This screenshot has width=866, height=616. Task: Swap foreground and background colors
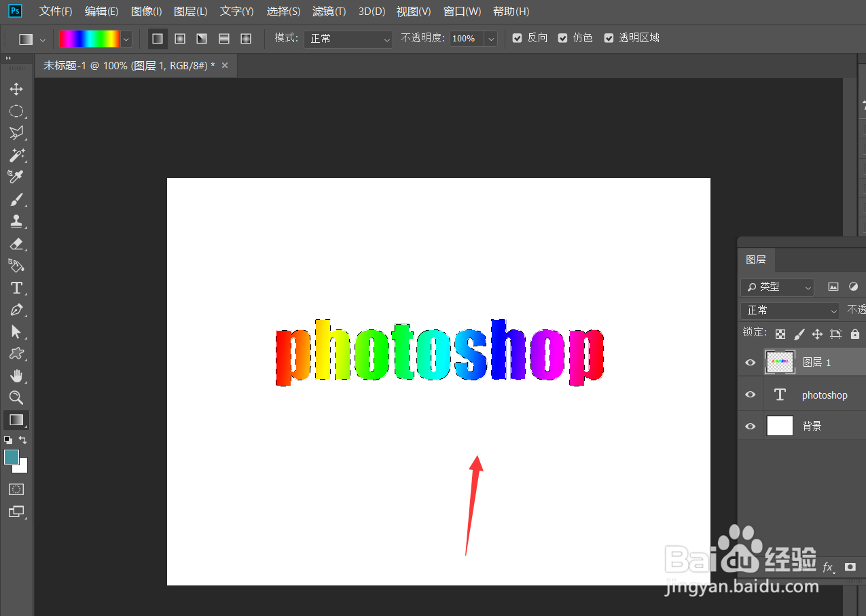(x=23, y=440)
